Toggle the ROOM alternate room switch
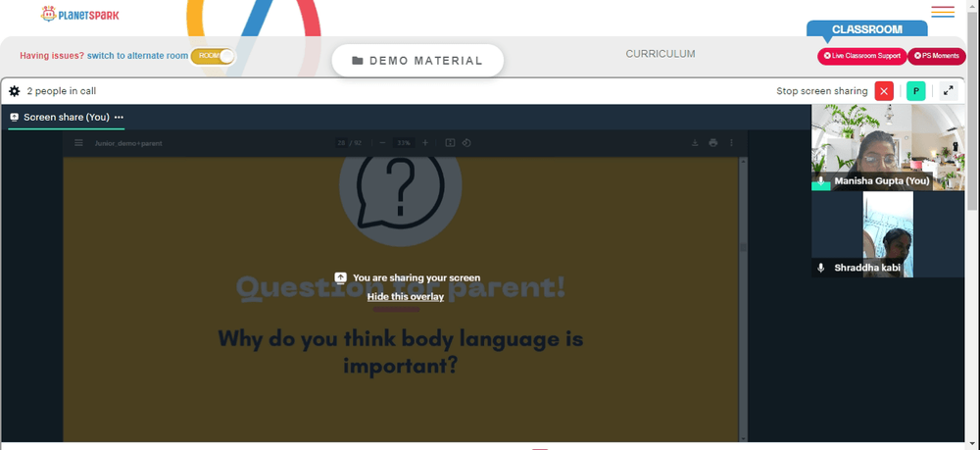Image resolution: width=980 pixels, height=450 pixels. tap(213, 56)
